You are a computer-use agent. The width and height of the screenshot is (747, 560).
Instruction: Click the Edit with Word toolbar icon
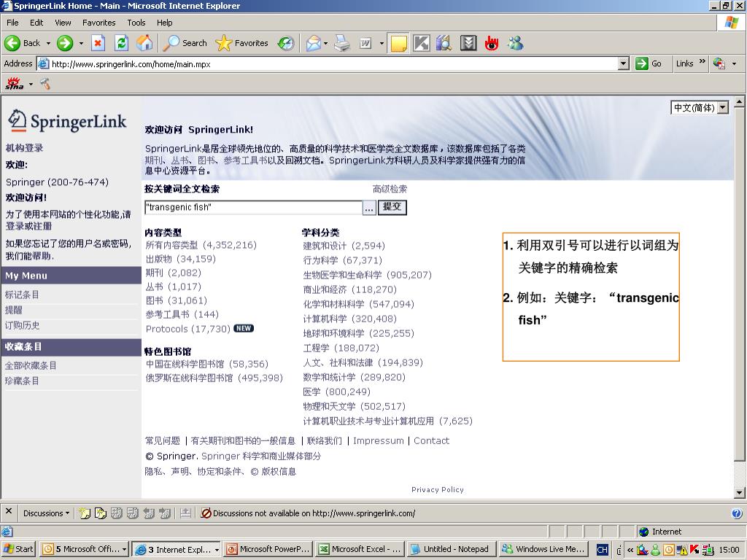pos(365,43)
